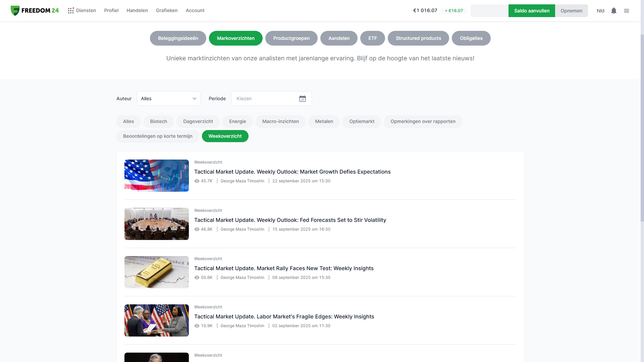644x362 pixels.
Task: Click the notifications bell icon
Action: (x=613, y=11)
